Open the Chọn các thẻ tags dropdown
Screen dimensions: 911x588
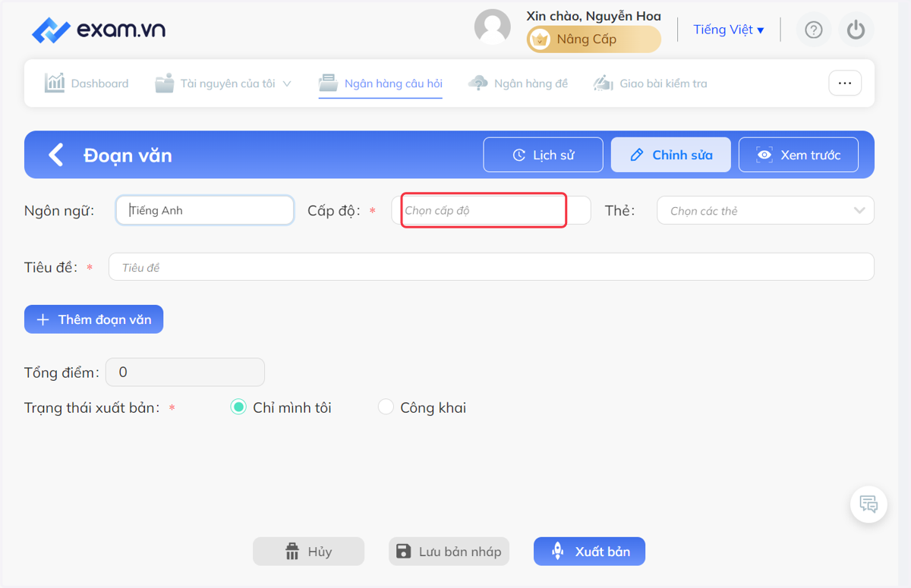pos(765,211)
